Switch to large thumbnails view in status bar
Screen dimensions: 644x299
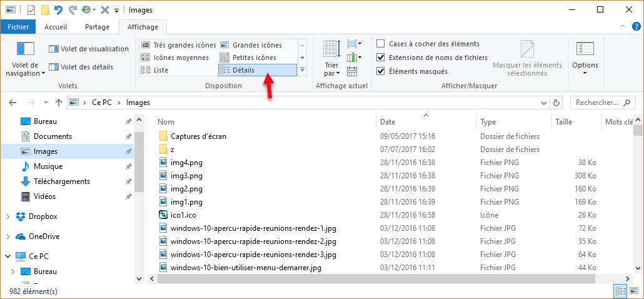[x=633, y=291]
